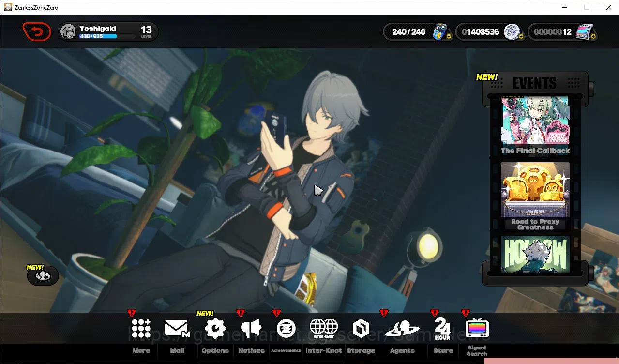Click the EVENTS panel header
The image size is (619, 364).
coord(535,83)
